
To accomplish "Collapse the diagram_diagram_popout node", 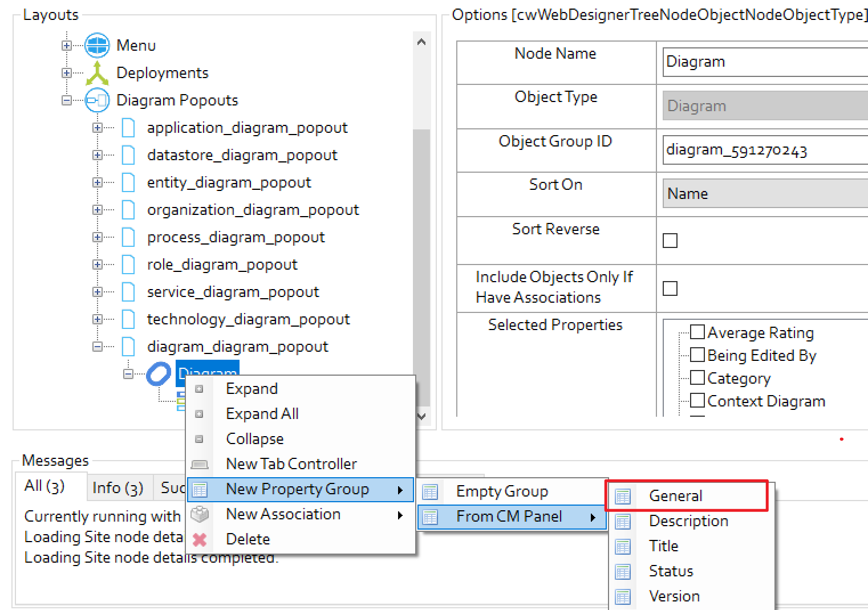I will (98, 347).
